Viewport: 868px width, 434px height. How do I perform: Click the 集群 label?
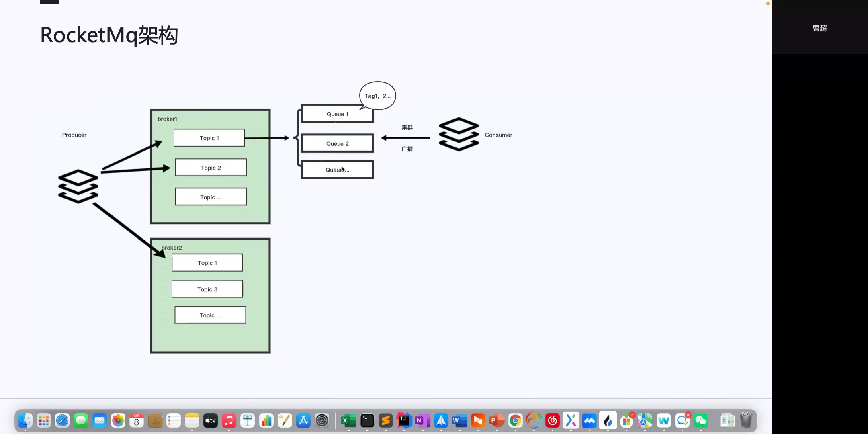click(x=407, y=127)
